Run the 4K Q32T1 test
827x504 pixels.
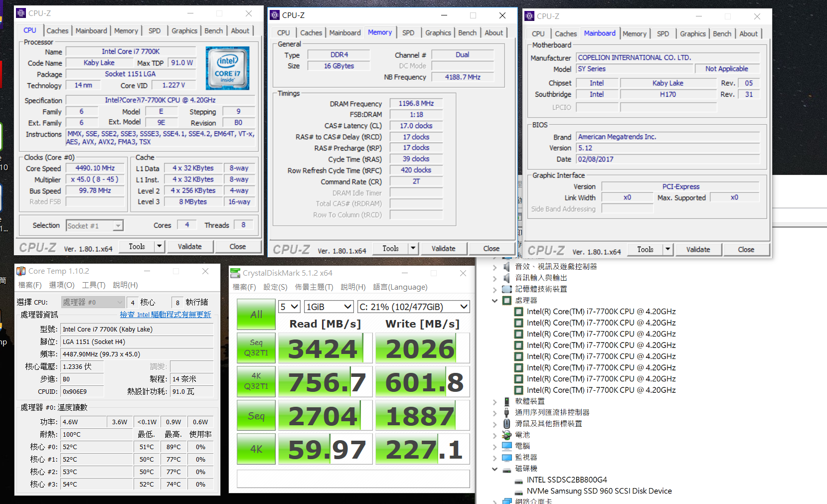pos(256,381)
